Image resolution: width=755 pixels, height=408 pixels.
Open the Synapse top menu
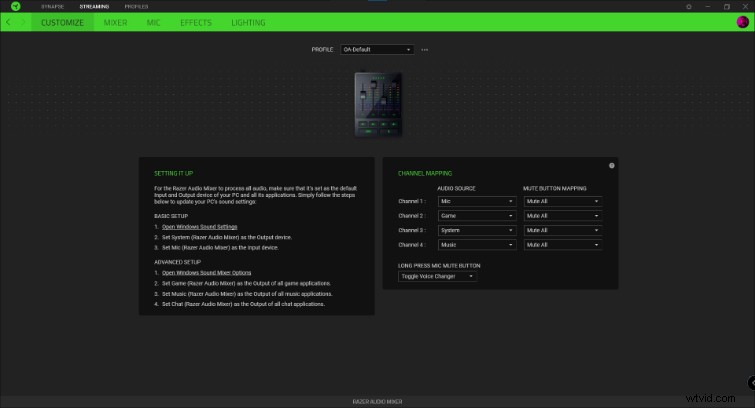[52, 7]
